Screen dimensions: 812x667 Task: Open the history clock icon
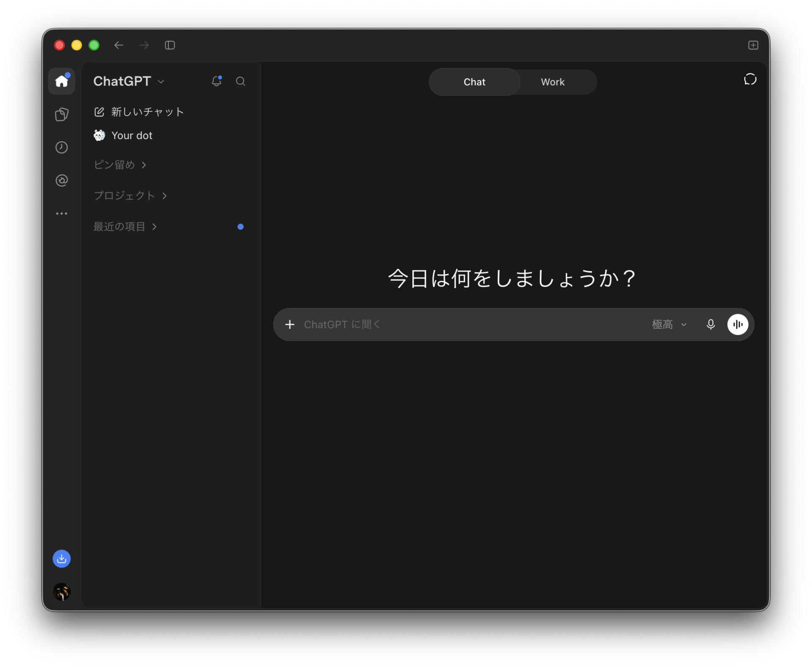point(62,147)
